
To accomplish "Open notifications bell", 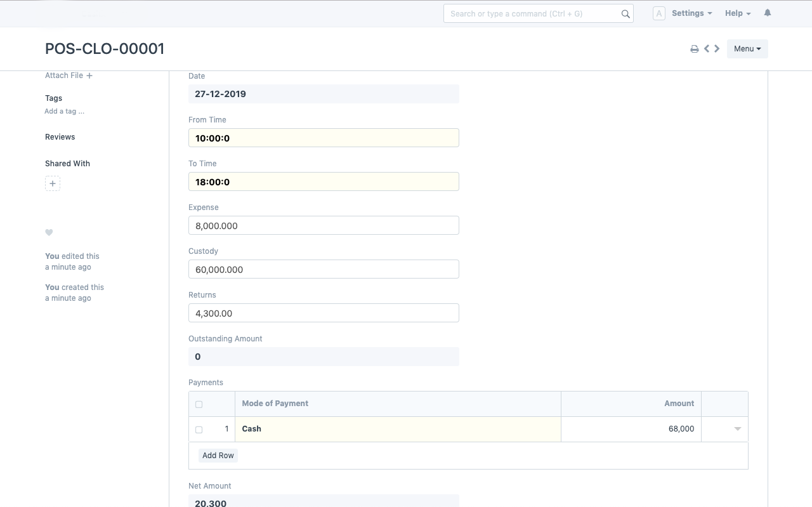I will pyautogui.click(x=767, y=13).
